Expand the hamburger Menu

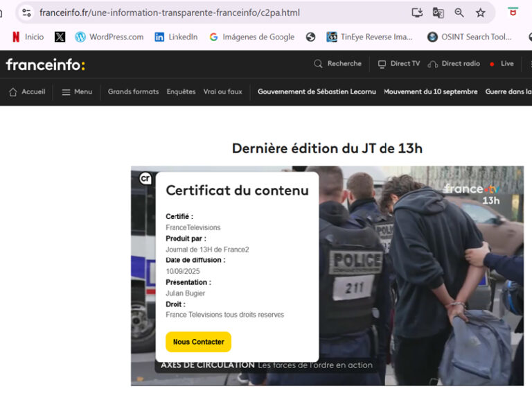click(76, 92)
